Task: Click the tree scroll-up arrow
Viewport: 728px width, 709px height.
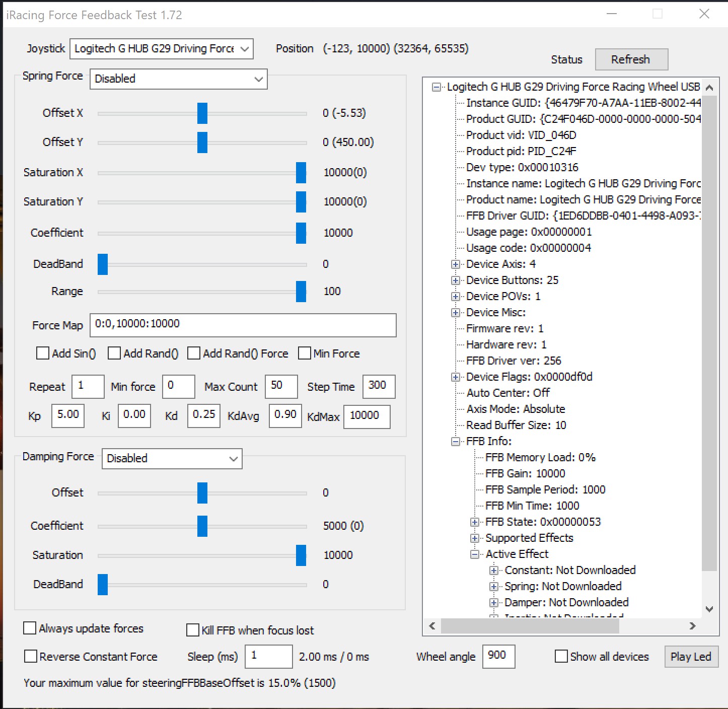Action: (x=709, y=88)
